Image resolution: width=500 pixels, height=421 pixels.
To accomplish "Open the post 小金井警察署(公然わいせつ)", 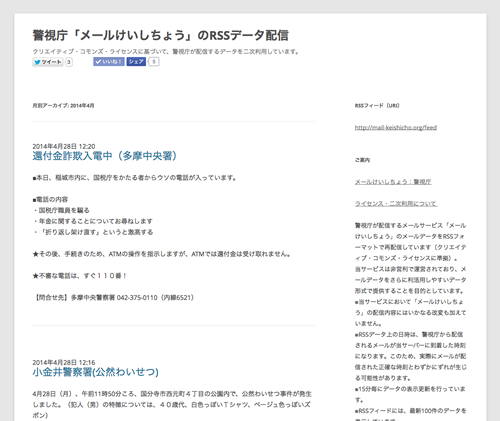I will click(x=95, y=372).
